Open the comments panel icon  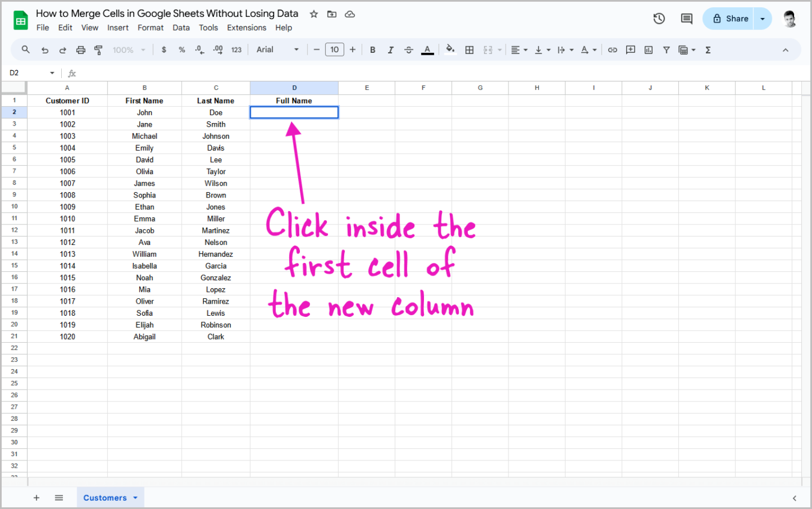(x=687, y=19)
